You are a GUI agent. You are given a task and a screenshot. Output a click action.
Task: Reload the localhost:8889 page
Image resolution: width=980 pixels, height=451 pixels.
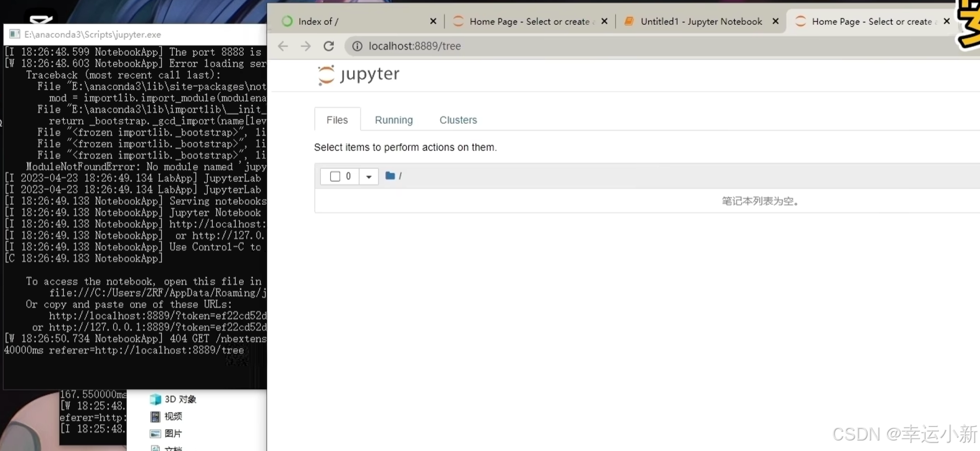[329, 46]
